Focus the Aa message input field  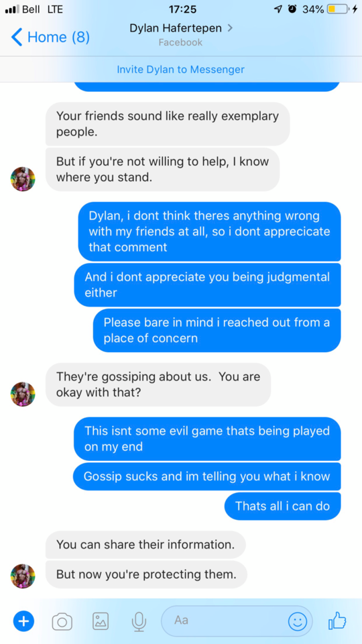coord(237,621)
